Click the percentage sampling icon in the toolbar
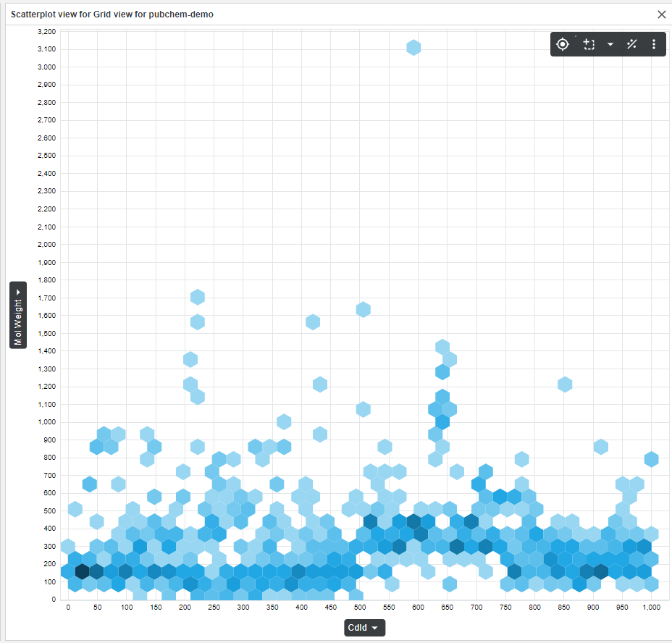672x643 pixels. (631, 44)
